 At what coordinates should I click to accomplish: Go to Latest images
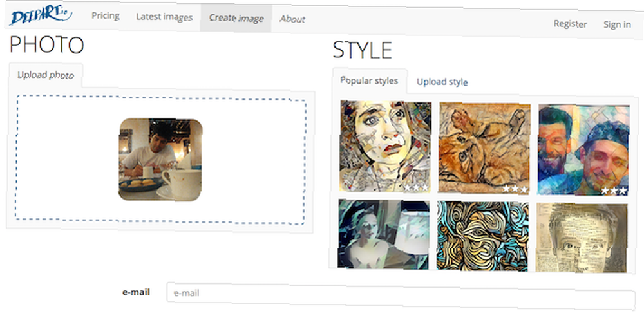[164, 17]
